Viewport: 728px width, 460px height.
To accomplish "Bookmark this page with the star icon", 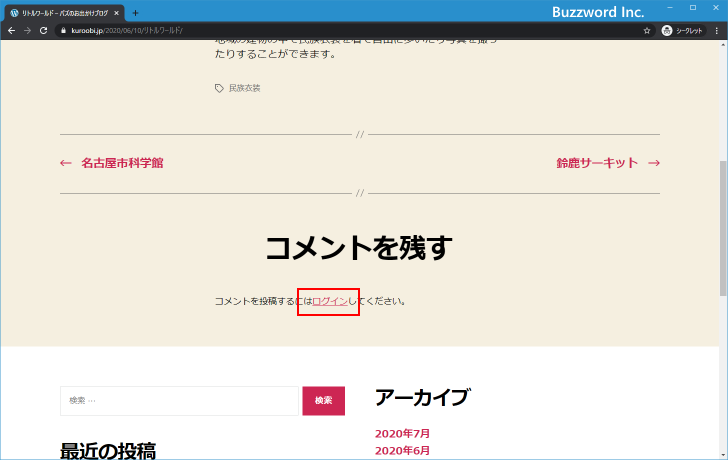I will pos(647,31).
